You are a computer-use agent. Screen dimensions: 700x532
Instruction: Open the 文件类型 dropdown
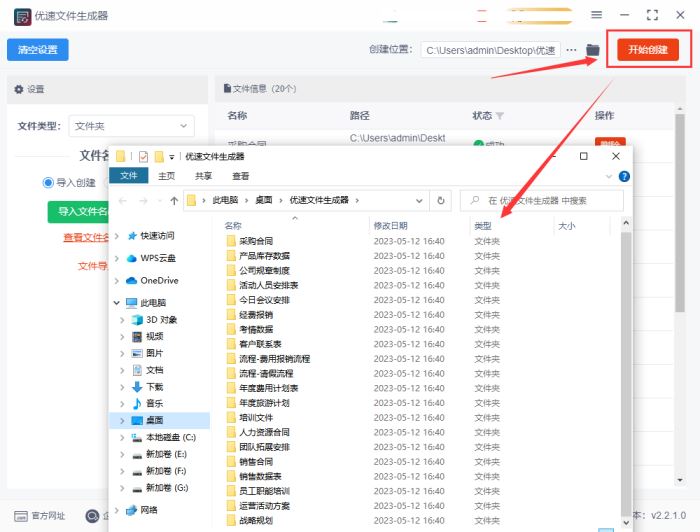pos(132,126)
